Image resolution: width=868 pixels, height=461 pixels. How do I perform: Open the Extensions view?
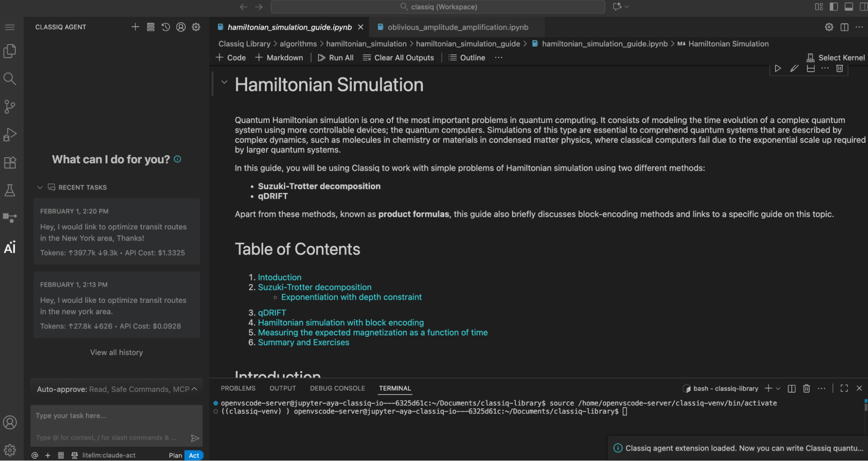point(10,163)
